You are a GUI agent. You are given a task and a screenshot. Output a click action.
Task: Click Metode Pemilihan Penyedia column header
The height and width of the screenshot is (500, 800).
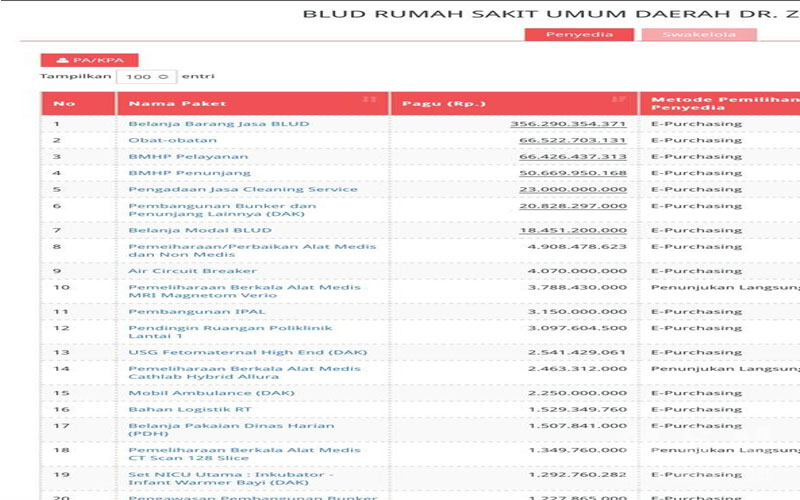pos(720,103)
